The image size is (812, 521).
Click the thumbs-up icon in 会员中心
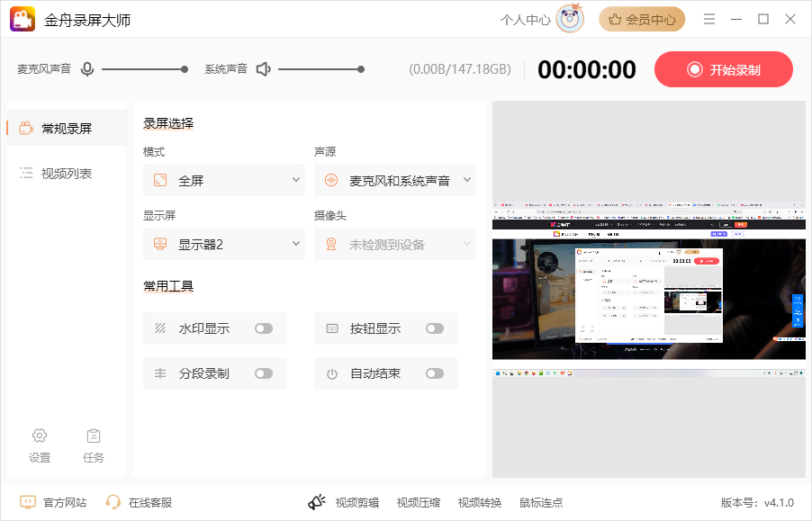point(615,20)
